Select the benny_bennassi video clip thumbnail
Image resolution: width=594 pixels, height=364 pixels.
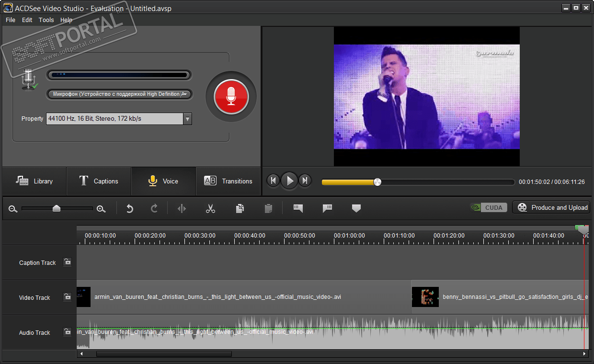[x=425, y=297]
